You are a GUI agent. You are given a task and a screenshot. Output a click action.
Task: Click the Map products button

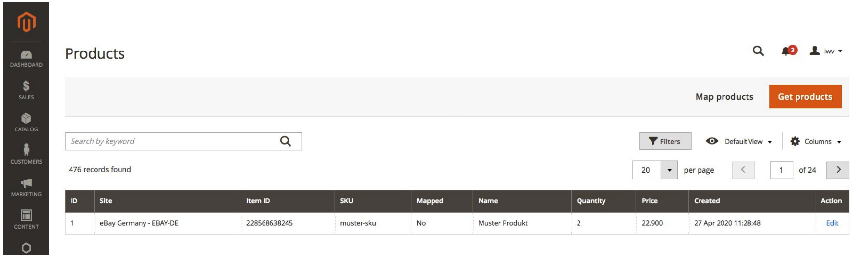pyautogui.click(x=724, y=97)
